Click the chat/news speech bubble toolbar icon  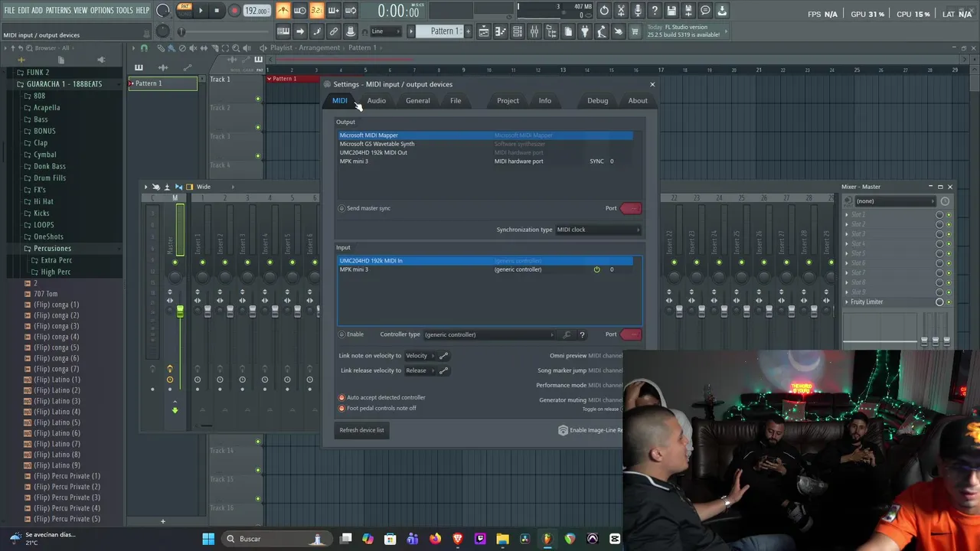click(x=705, y=11)
